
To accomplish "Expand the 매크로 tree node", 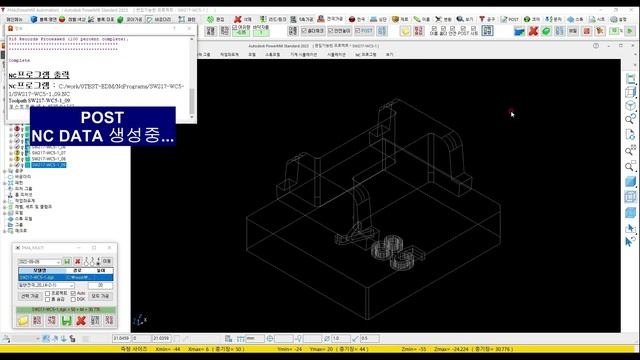I will tap(5, 231).
